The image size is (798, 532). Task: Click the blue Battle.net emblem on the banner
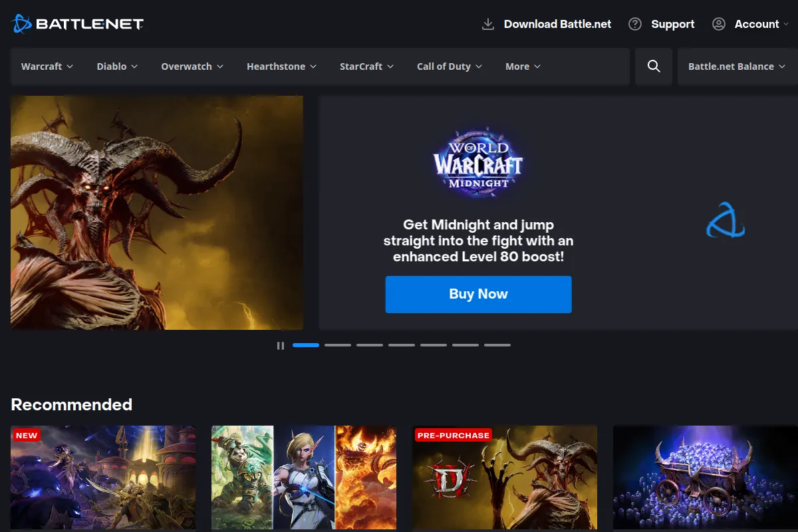coord(725,220)
